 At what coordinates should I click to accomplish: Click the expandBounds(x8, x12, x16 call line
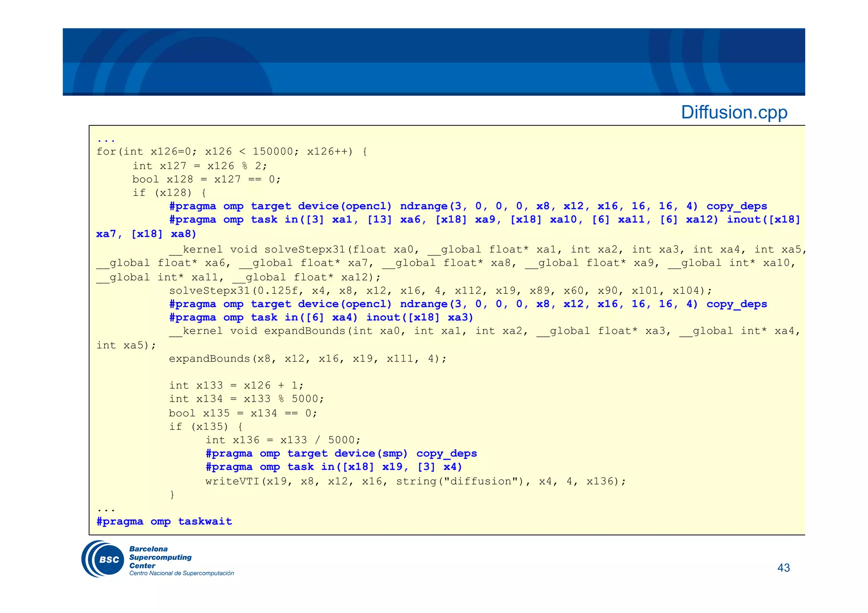(x=308, y=359)
